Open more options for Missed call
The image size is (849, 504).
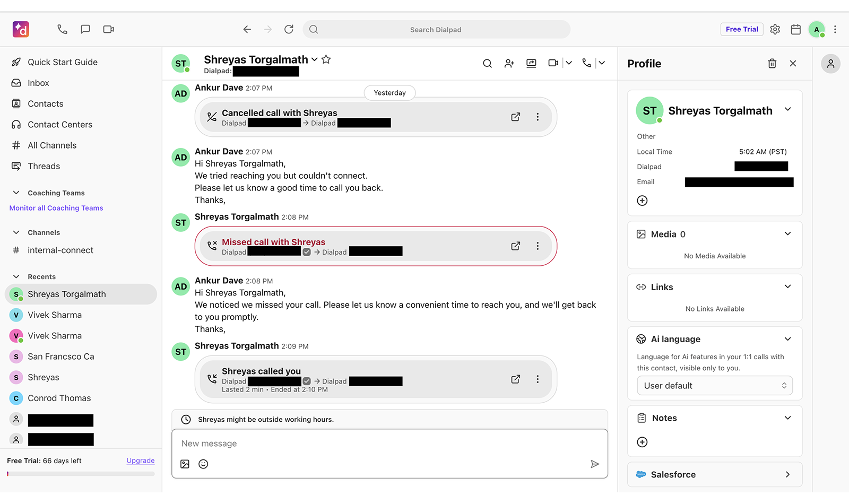tap(538, 246)
